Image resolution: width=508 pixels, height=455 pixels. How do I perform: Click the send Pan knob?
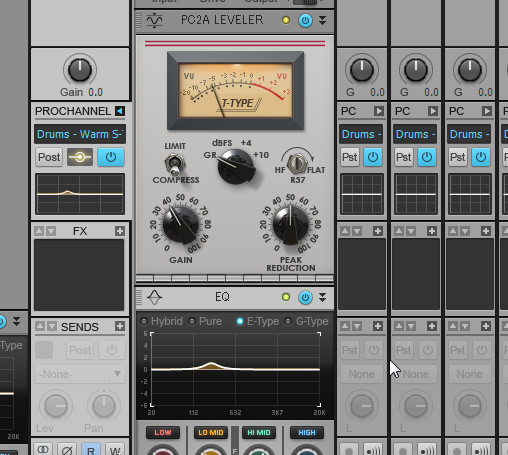(104, 406)
